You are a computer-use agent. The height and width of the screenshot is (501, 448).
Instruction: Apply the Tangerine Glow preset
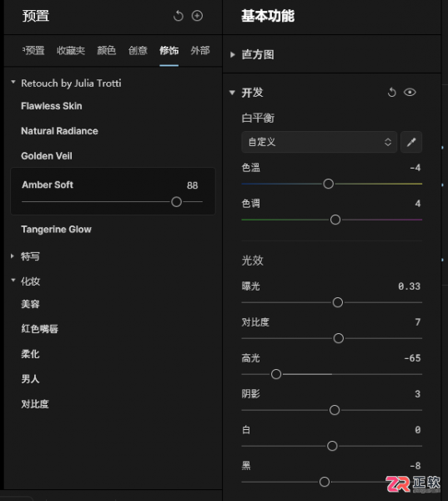(x=56, y=230)
